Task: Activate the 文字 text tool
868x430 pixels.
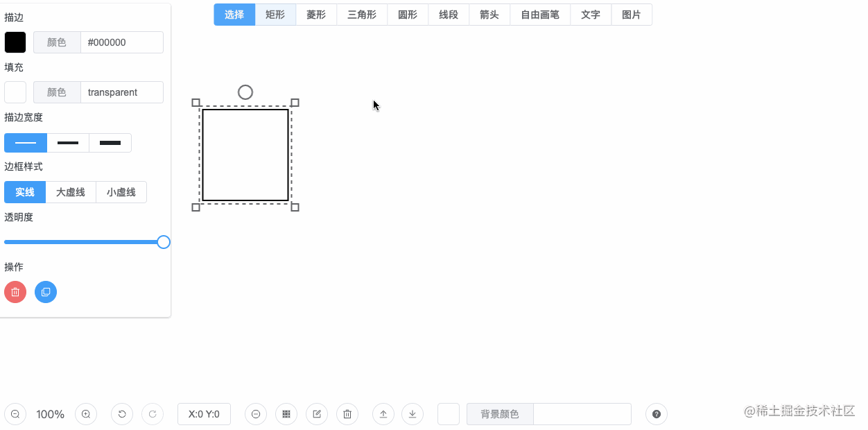Action: point(591,15)
